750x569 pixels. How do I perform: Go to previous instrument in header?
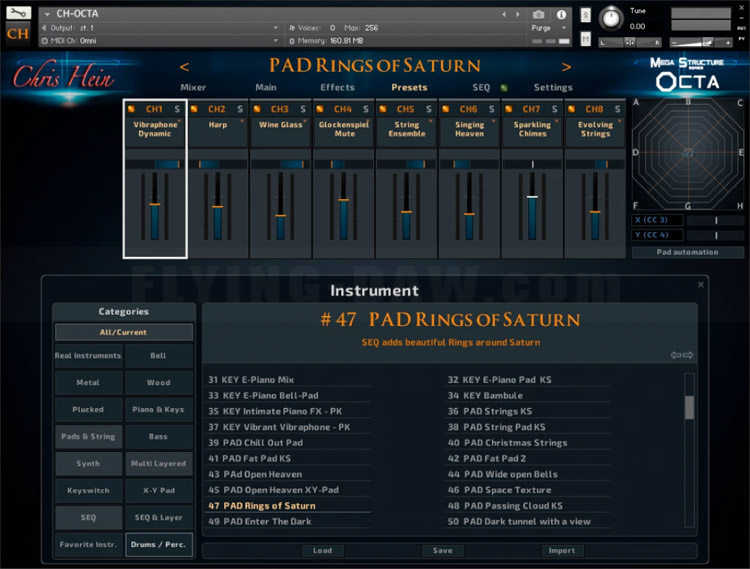[504, 15]
